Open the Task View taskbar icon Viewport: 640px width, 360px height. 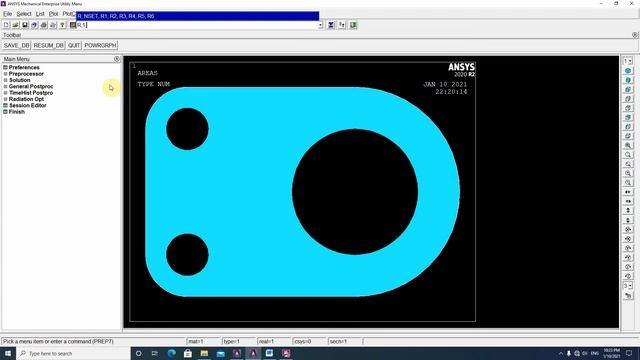(155, 353)
